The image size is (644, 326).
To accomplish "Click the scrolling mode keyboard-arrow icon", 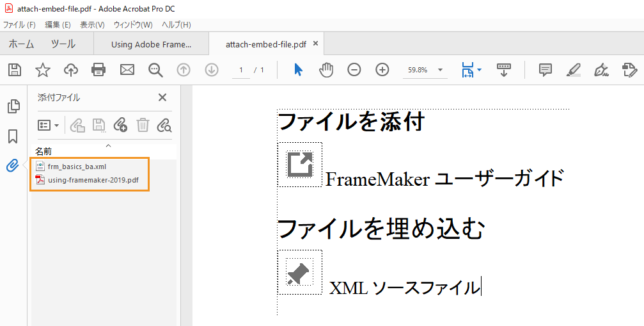I will [x=503, y=70].
